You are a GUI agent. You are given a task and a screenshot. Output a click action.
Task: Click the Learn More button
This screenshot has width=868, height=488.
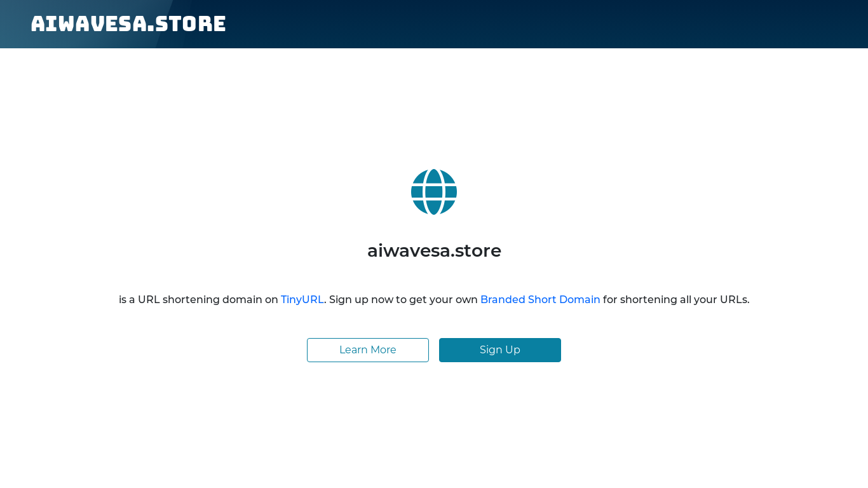point(368,350)
